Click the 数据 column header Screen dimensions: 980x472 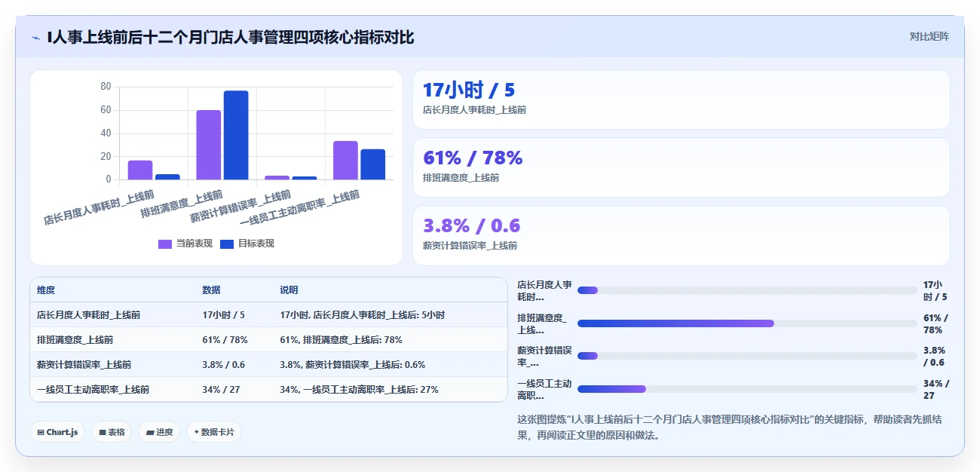click(212, 290)
